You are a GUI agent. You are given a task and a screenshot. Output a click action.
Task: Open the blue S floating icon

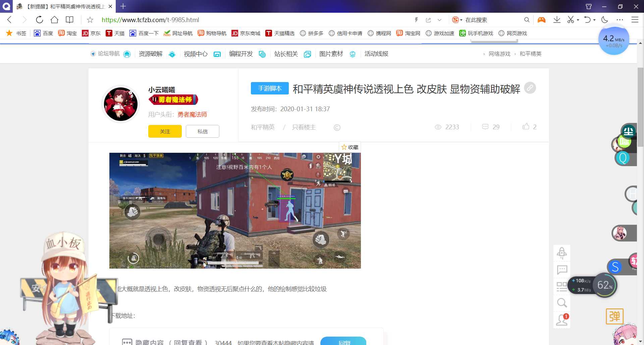[615, 267]
